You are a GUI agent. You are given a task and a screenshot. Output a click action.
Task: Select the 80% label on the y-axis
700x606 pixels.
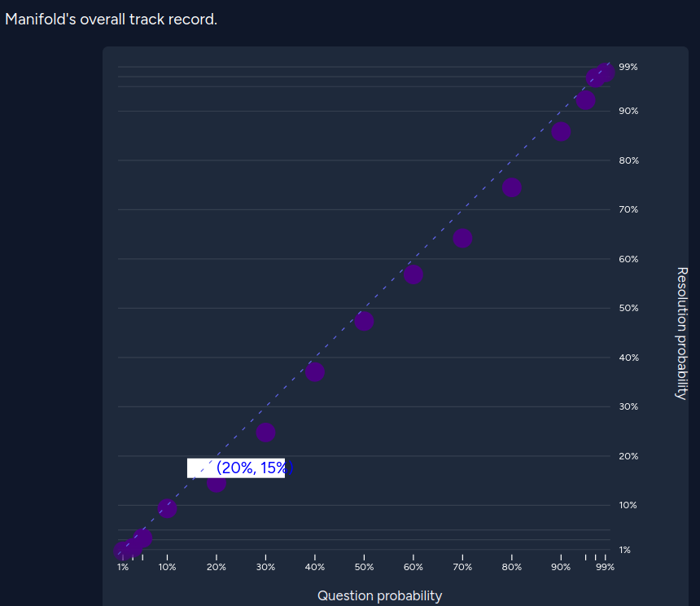[x=628, y=160]
